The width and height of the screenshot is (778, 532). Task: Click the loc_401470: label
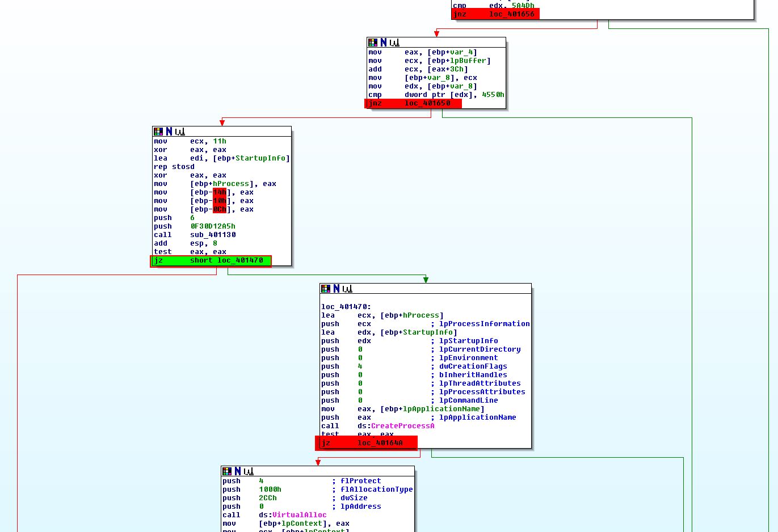coord(346,307)
